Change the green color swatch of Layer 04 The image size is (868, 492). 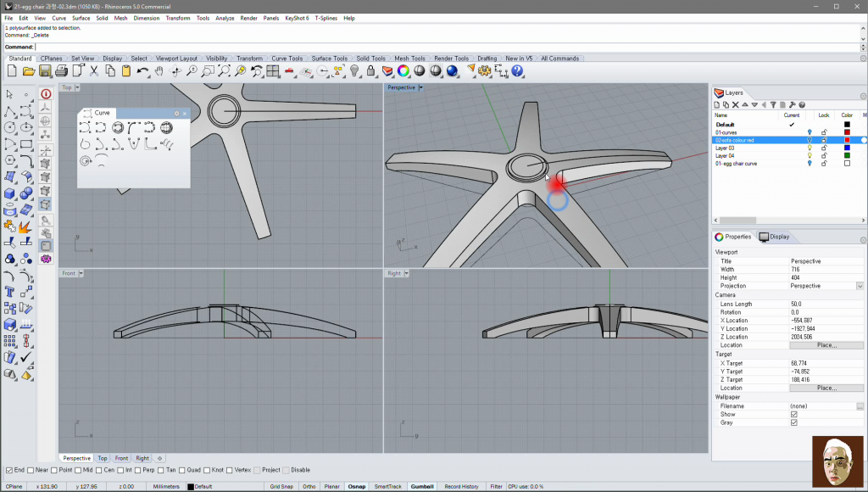pos(847,156)
